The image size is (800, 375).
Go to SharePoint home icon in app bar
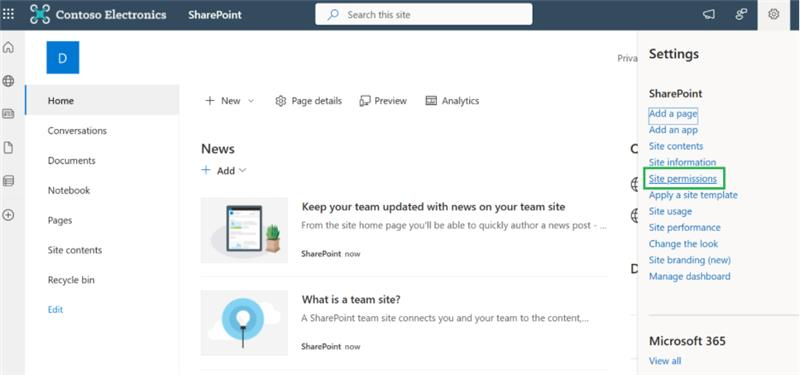point(8,48)
